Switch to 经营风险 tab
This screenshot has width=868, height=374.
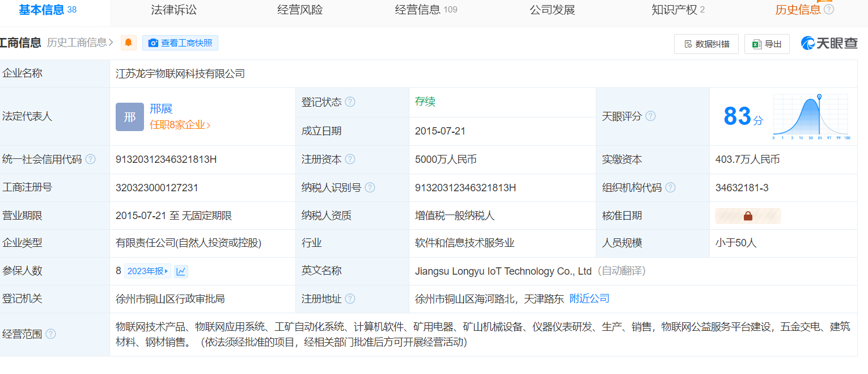click(x=300, y=10)
